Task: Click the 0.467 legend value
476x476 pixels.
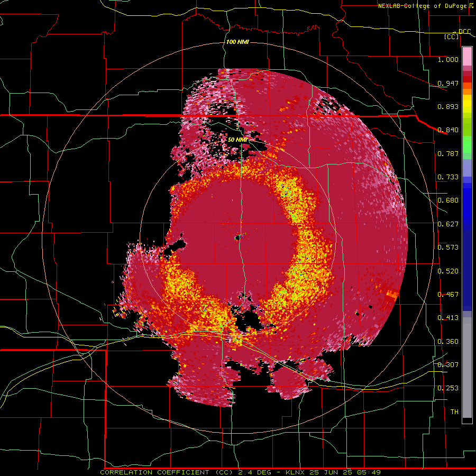Action: [448, 295]
